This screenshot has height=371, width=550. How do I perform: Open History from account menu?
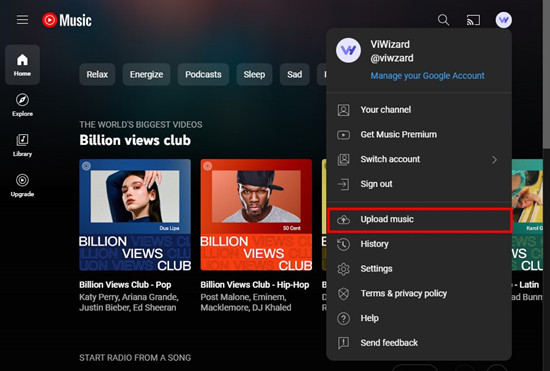coord(419,244)
